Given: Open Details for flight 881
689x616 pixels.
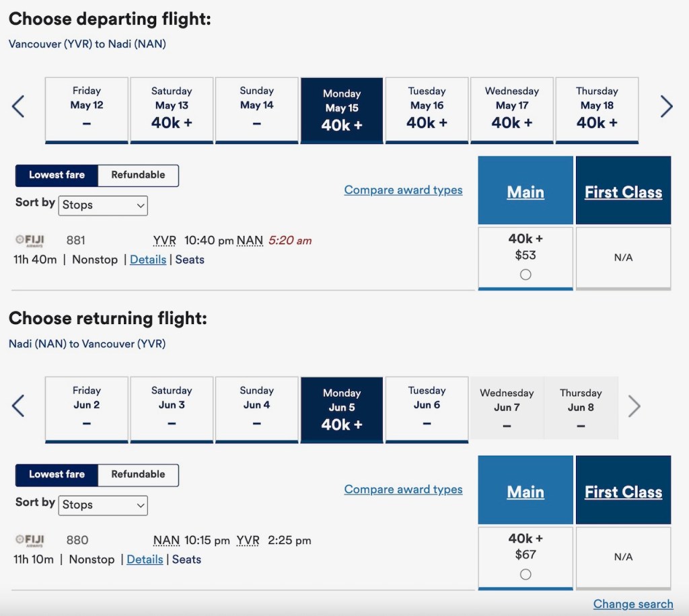Looking at the screenshot, I should click(x=148, y=260).
